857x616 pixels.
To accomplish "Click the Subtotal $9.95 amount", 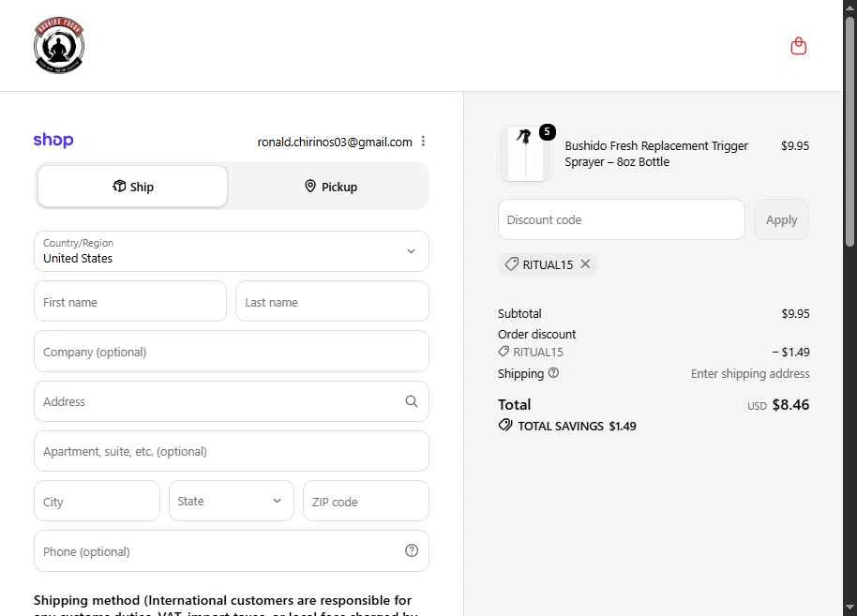I will (795, 314).
